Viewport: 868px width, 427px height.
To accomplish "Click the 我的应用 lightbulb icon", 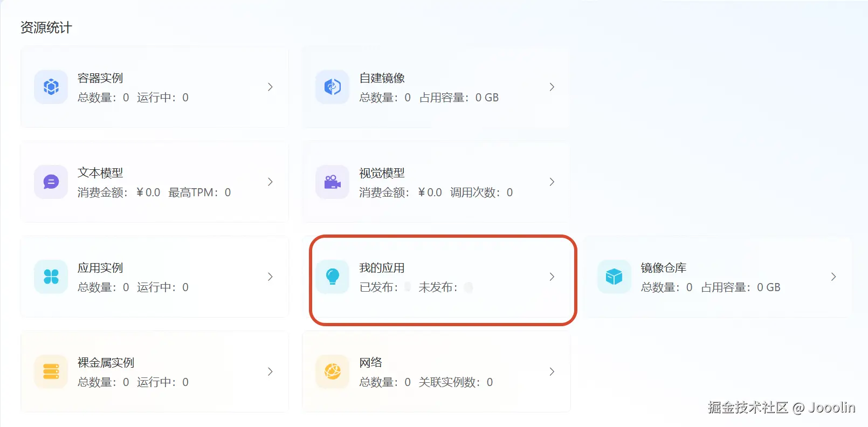I will pyautogui.click(x=333, y=277).
